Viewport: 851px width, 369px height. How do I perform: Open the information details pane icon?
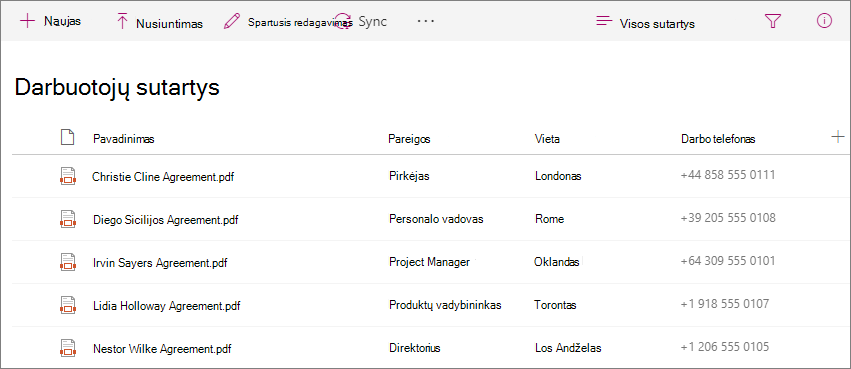(x=824, y=21)
